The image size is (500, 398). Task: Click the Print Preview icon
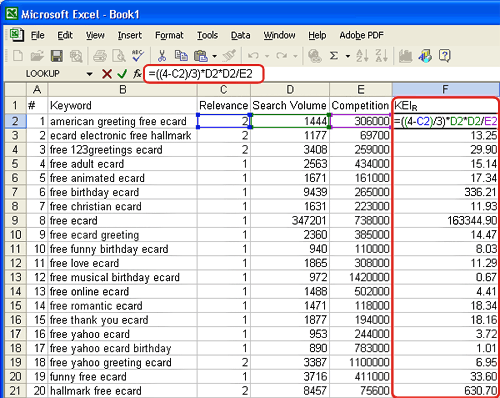point(119,56)
